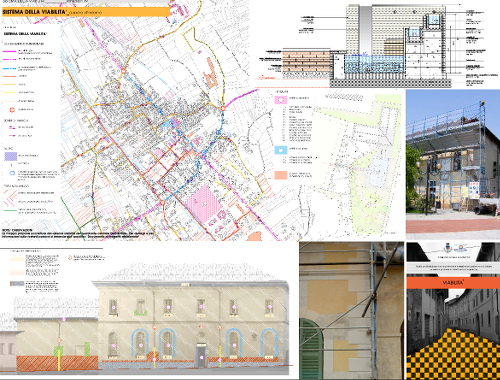Click the orange roundabout symbol in the map legend
Viewport: 500px width, 380px height.
[x=12, y=110]
